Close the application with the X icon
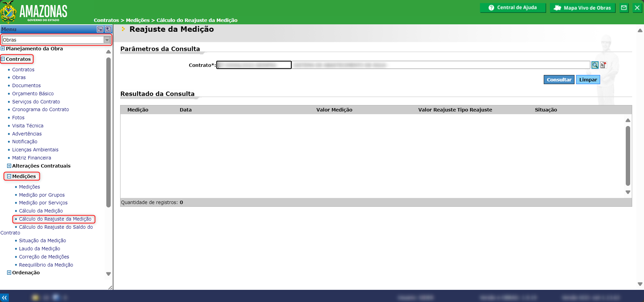This screenshot has height=302, width=644. [x=637, y=8]
